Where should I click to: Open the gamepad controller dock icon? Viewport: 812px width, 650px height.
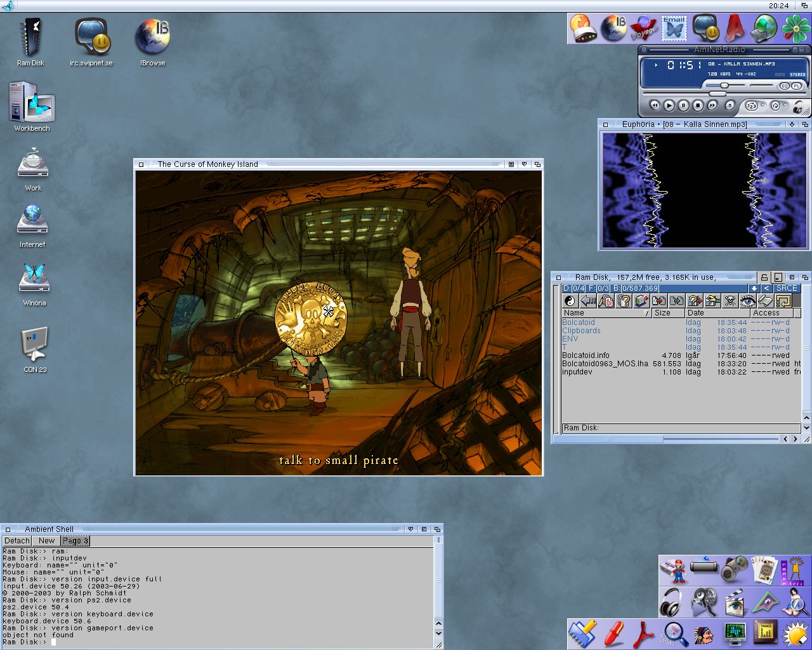pos(735,569)
